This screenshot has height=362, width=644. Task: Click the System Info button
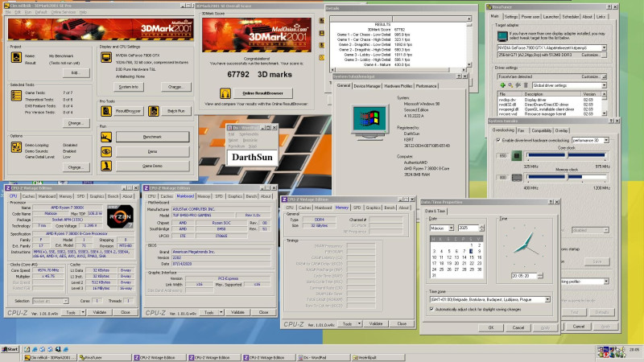click(129, 87)
